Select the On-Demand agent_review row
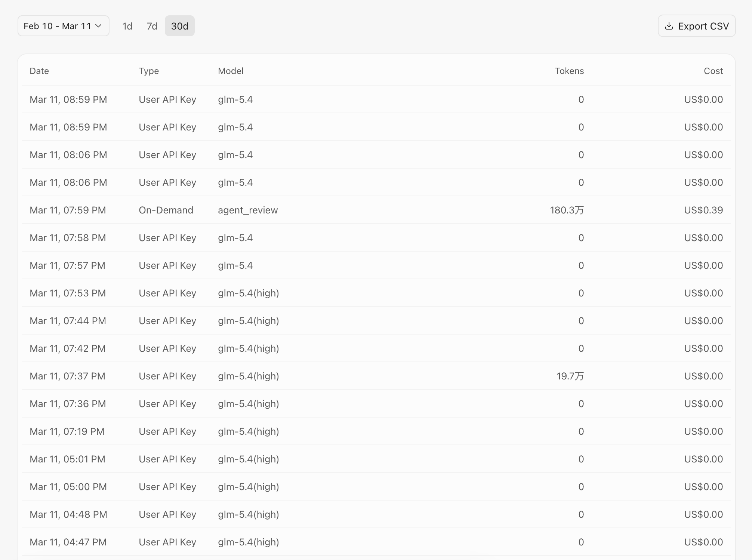 [x=376, y=210]
